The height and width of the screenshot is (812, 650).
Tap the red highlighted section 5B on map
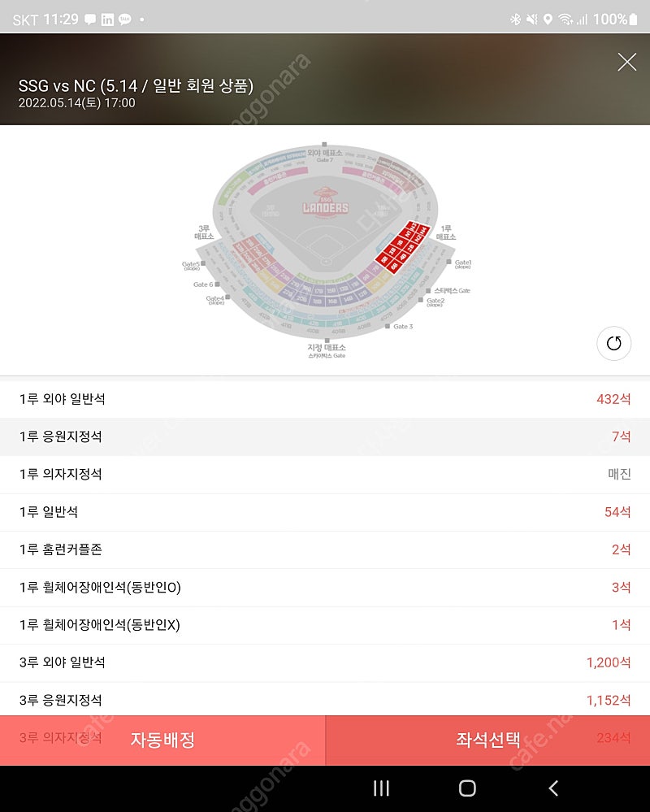[x=383, y=260]
